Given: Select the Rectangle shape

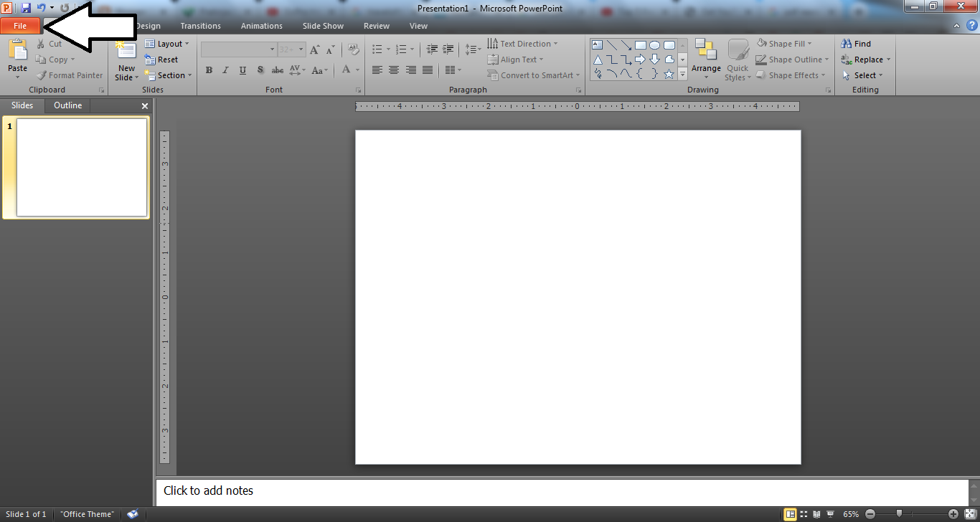Looking at the screenshot, I should [x=641, y=44].
